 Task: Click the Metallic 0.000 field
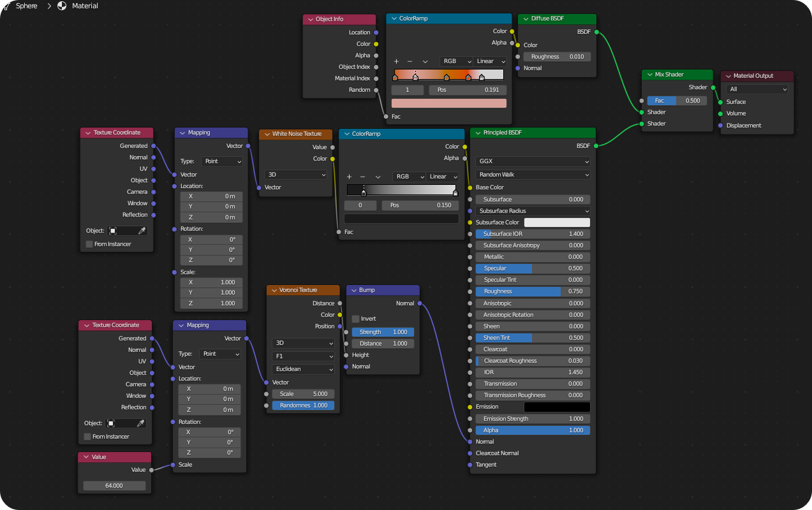533,257
